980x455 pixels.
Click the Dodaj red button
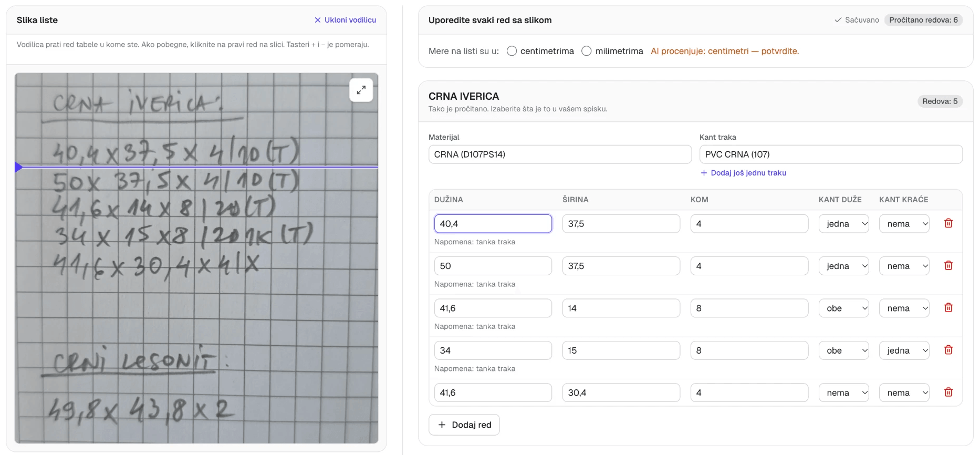click(x=464, y=425)
